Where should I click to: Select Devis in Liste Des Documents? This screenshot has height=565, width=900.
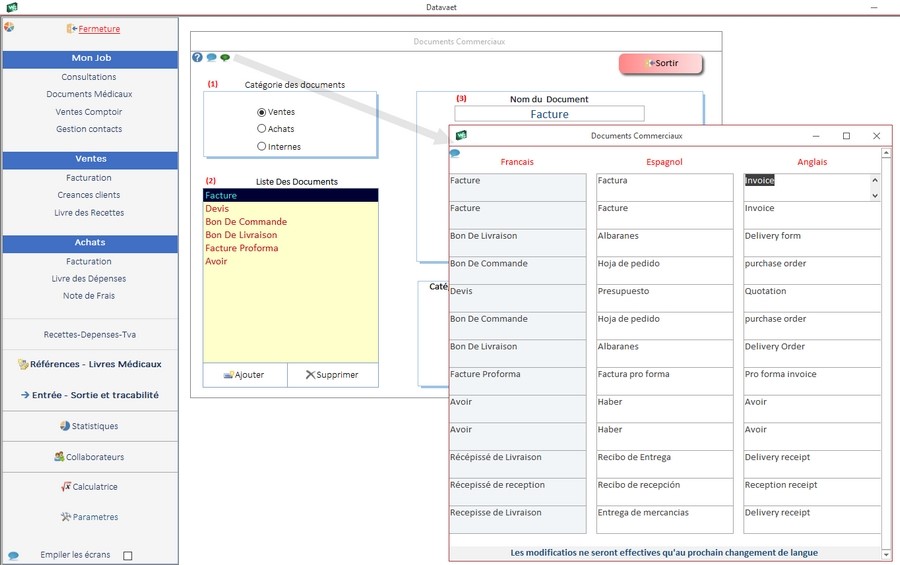coord(290,208)
